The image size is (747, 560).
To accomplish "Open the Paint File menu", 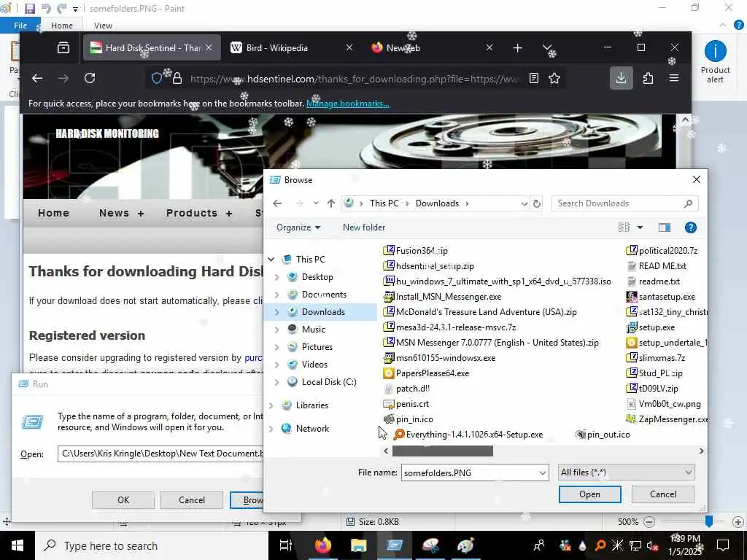I will (20, 26).
